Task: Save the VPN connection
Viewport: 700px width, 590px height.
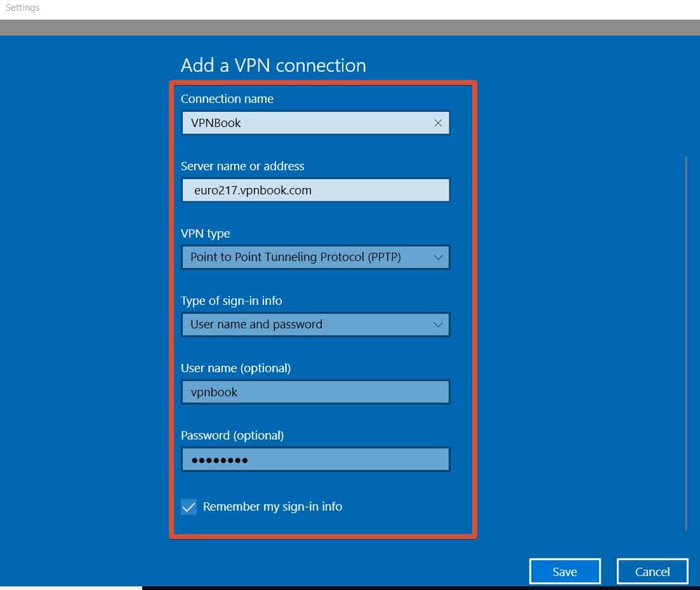Action: point(565,571)
